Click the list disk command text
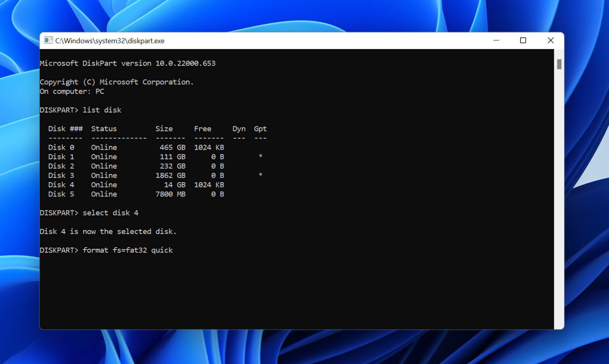 click(101, 110)
